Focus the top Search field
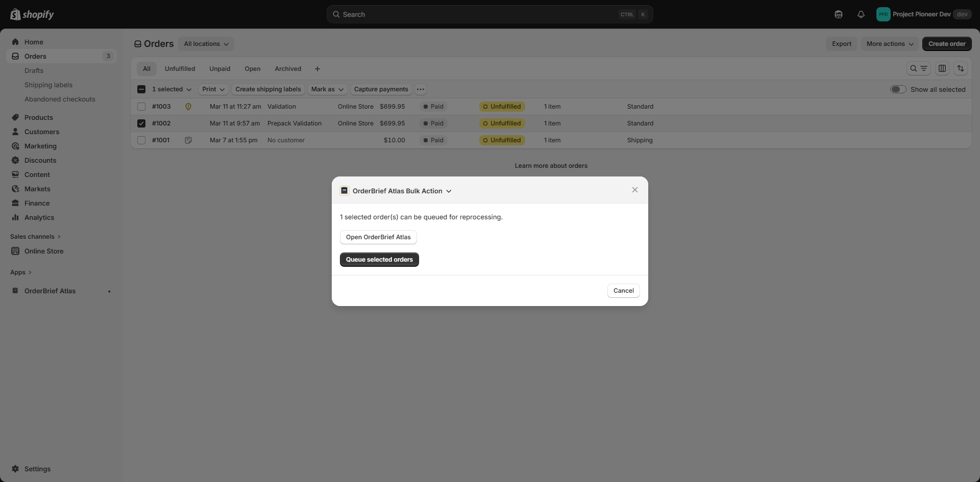The height and width of the screenshot is (482, 980). pos(490,14)
